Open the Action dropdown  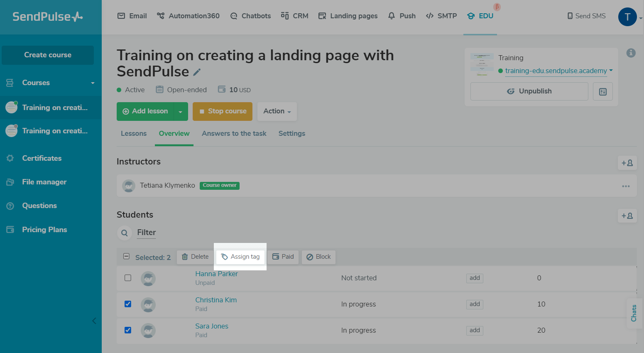click(277, 111)
